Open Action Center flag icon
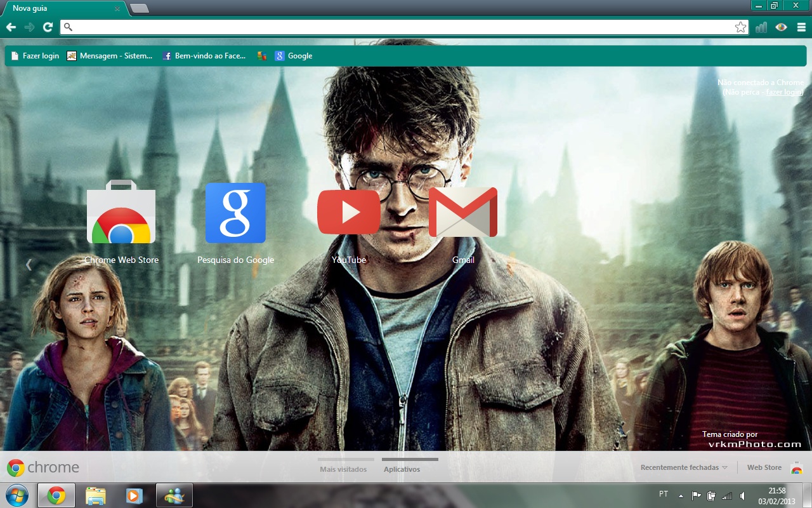The height and width of the screenshot is (508, 812). 696,496
